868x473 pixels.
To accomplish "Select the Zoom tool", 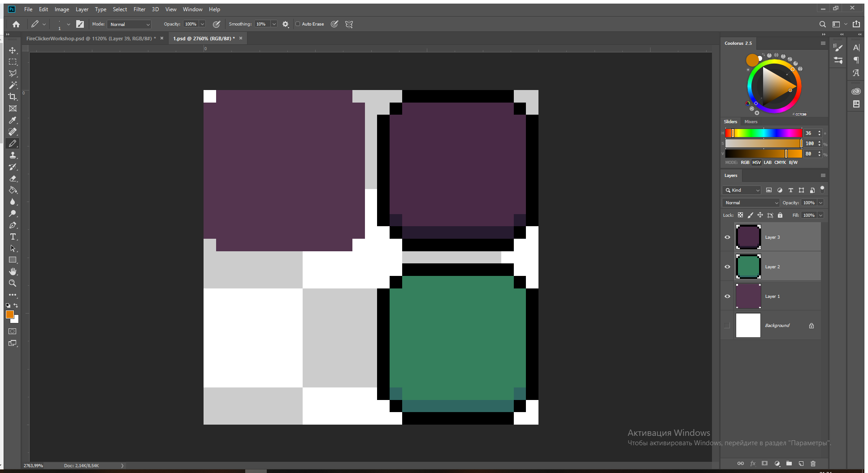I will 13,283.
